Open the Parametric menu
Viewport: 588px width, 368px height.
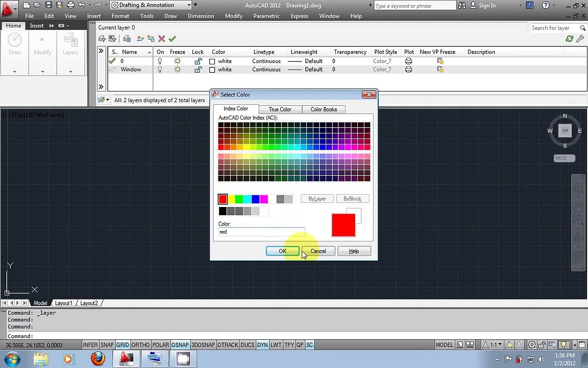coord(266,16)
